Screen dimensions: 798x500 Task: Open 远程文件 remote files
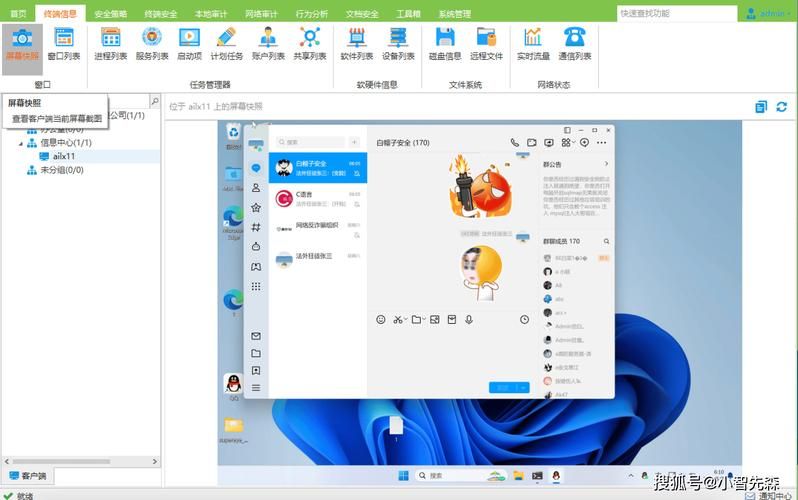pos(486,43)
